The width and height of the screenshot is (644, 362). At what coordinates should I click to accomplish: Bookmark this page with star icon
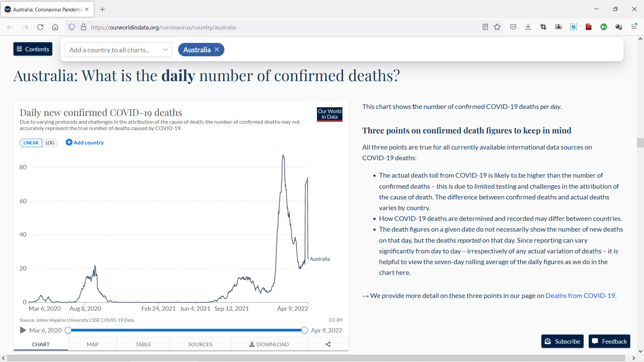coord(497,27)
